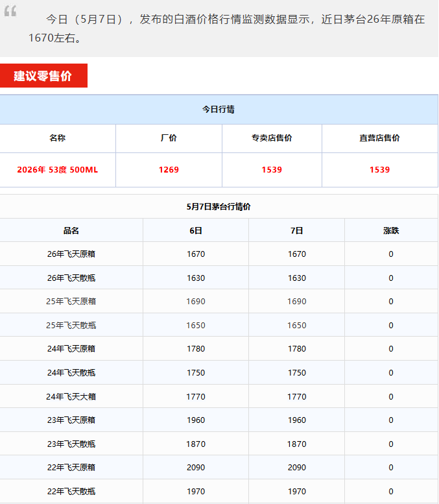
Task: Click the 1269 factory price value
Action: 169,170
